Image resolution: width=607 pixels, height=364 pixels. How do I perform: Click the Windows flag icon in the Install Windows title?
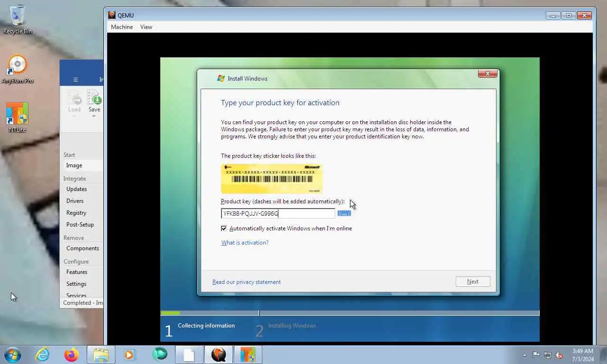coord(221,79)
